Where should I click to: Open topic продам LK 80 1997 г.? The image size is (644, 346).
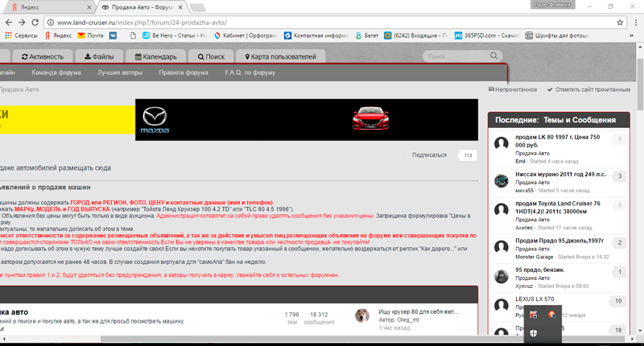pyautogui.click(x=557, y=141)
